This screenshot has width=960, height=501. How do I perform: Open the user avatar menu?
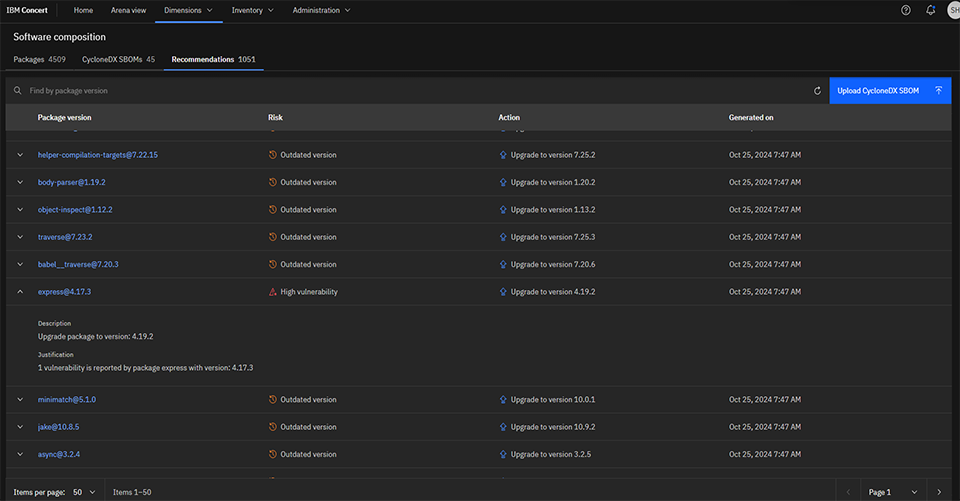(x=954, y=10)
